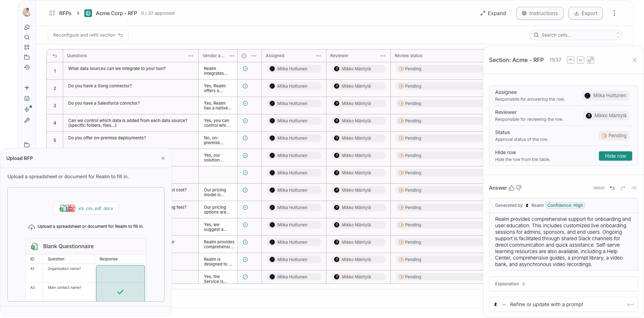Go to RFPs breadcrumb

point(65,13)
